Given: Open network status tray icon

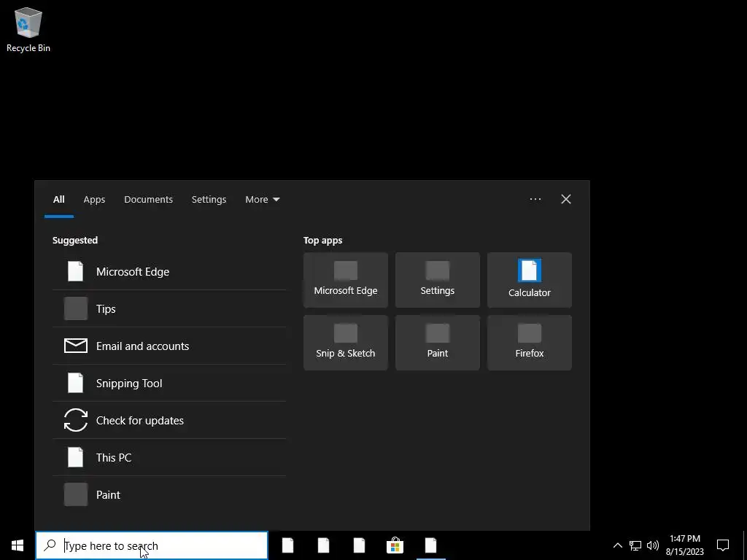Looking at the screenshot, I should coord(635,545).
